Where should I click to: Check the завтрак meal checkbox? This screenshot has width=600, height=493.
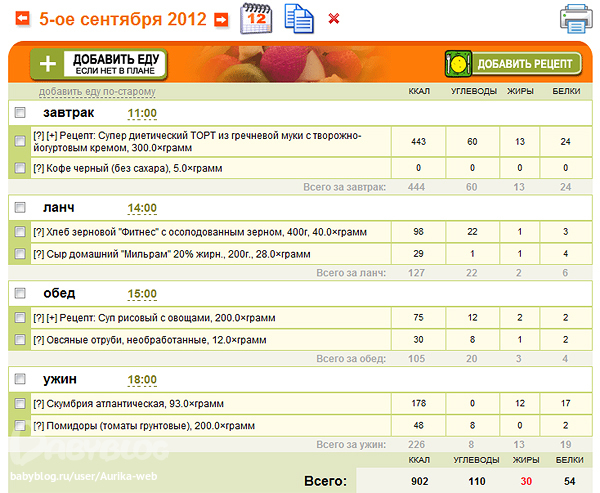point(20,115)
